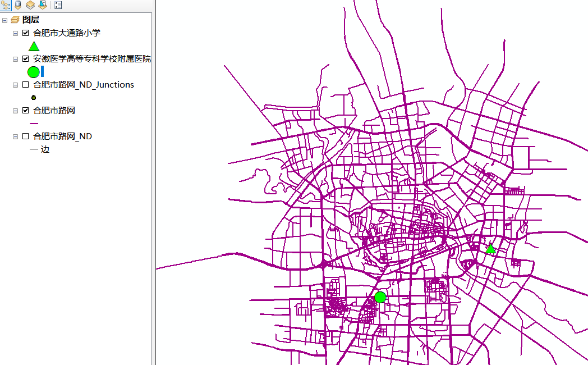The width and height of the screenshot is (588, 365).
Task: Select 合肥市大通路小学 layer name
Action: click(67, 33)
